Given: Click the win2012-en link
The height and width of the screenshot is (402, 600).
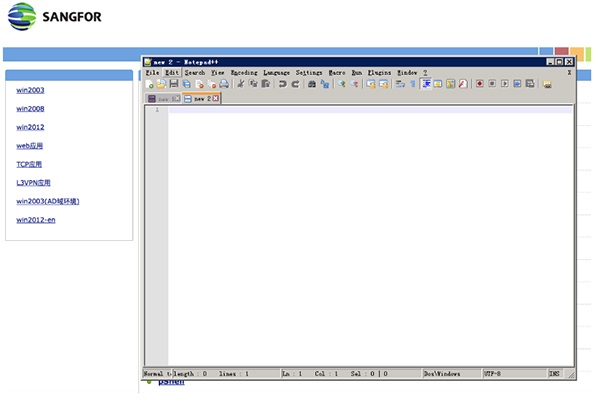Looking at the screenshot, I should 36,220.
